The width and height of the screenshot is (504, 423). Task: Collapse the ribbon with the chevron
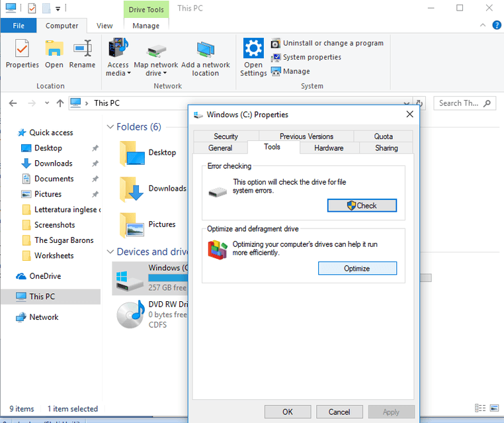pyautogui.click(x=483, y=25)
